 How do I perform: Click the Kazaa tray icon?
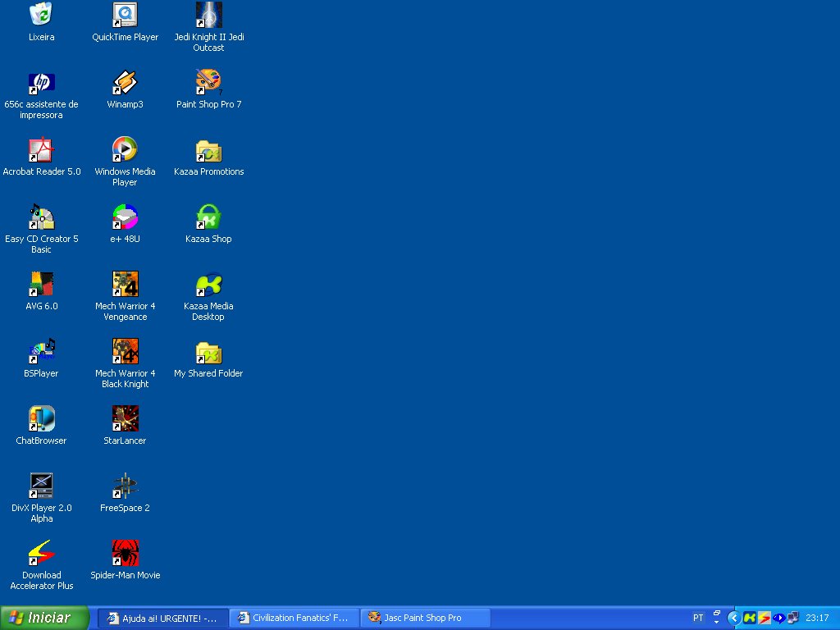click(750, 619)
